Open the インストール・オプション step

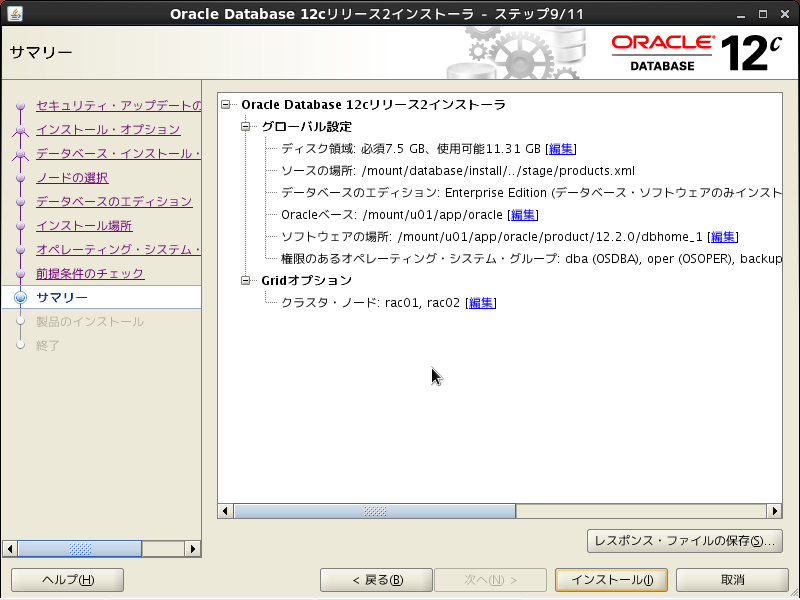point(108,130)
